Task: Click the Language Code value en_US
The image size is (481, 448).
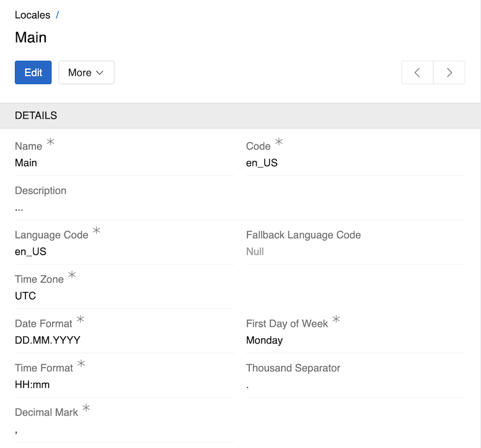Action: tap(31, 252)
